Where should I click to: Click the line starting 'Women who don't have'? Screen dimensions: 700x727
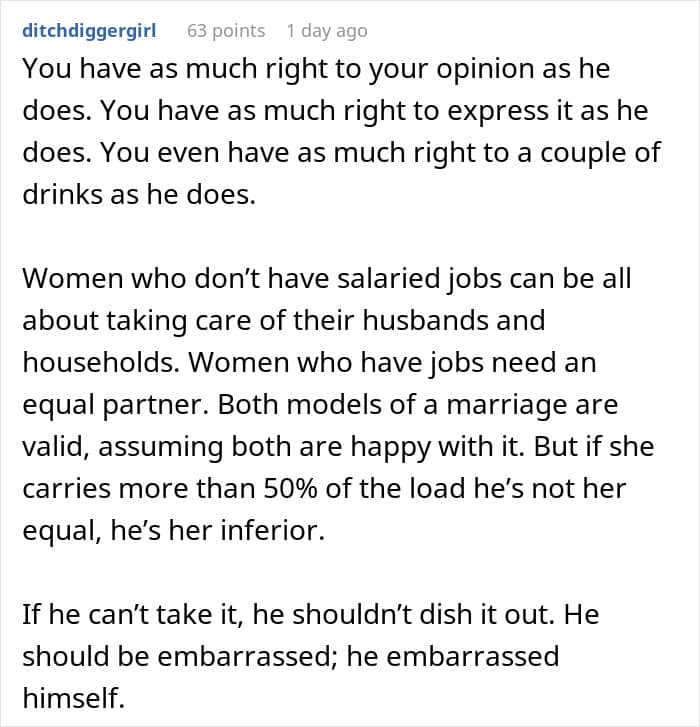pyautogui.click(x=326, y=277)
